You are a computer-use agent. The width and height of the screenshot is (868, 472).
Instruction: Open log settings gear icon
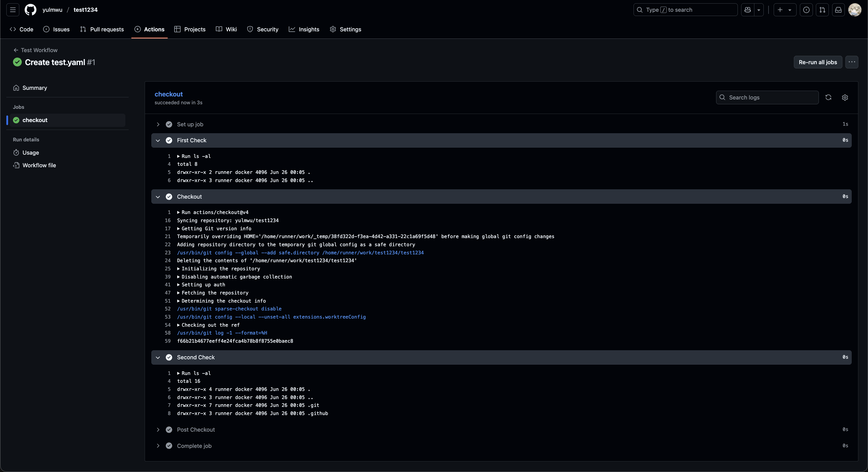845,97
